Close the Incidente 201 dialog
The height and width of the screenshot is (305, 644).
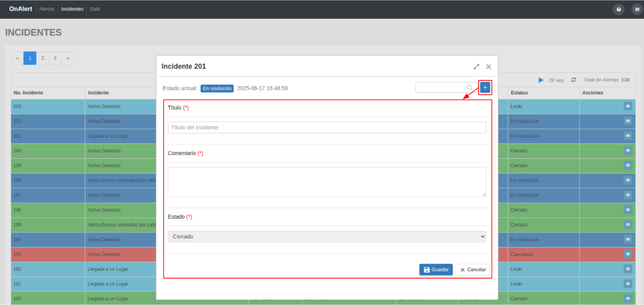[488, 67]
